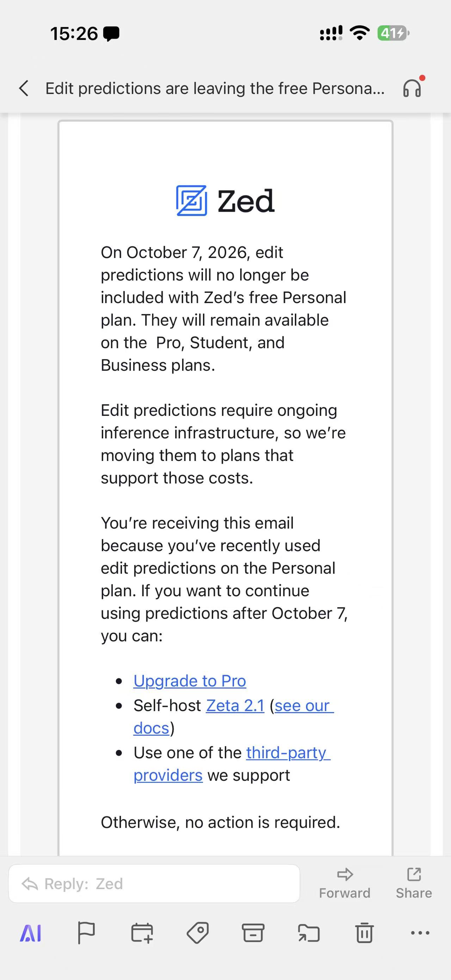Viewport: 451px width, 980px height.
Task: Tap the truncated email subject title
Action: coord(215,88)
